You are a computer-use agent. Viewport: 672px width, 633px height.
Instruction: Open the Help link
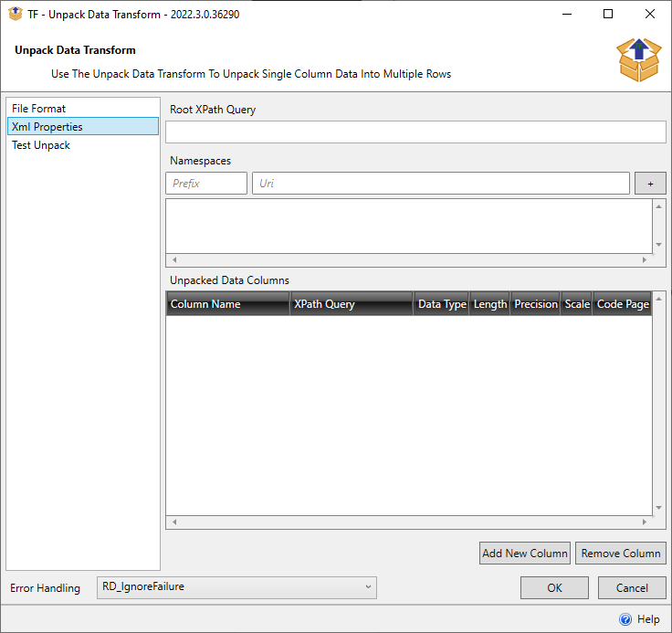(648, 619)
